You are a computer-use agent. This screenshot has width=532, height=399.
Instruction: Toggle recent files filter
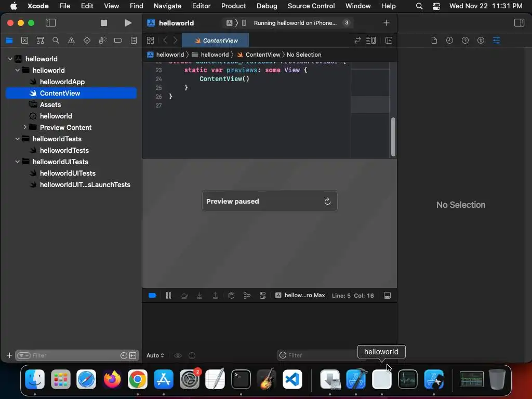tap(124, 355)
